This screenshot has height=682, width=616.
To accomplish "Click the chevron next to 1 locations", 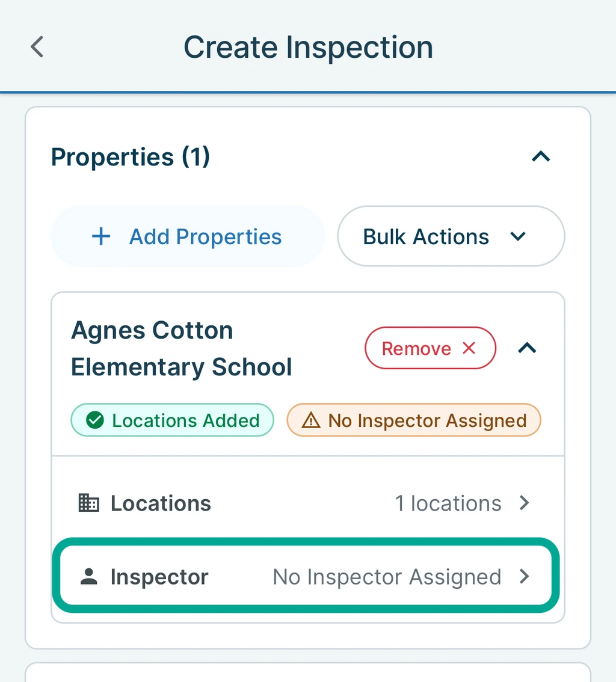I will pos(525,503).
